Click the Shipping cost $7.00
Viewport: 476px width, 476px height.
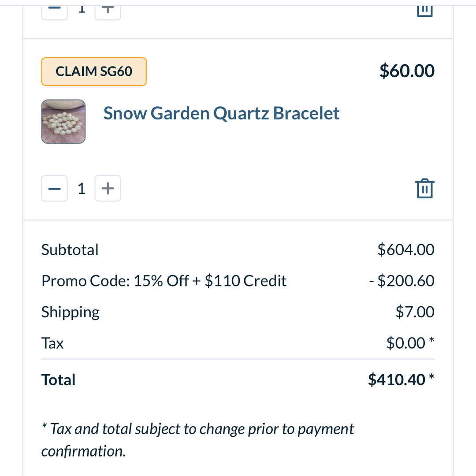[415, 312]
